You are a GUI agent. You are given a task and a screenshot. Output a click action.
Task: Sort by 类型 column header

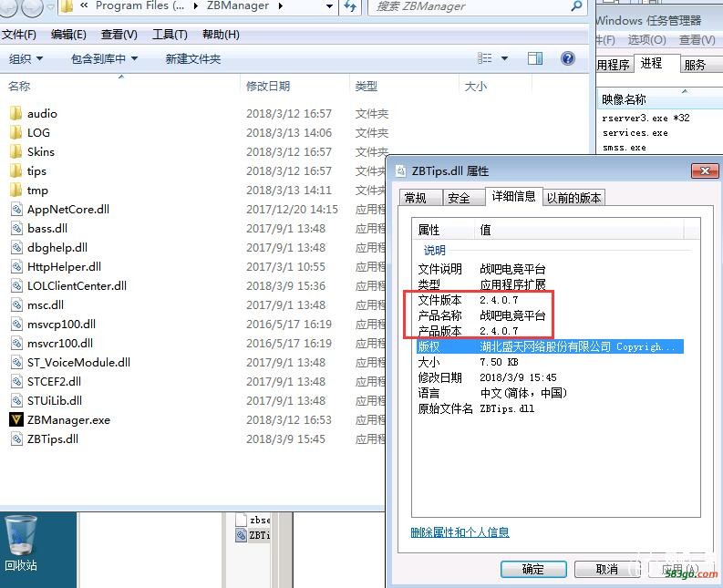coord(405,86)
